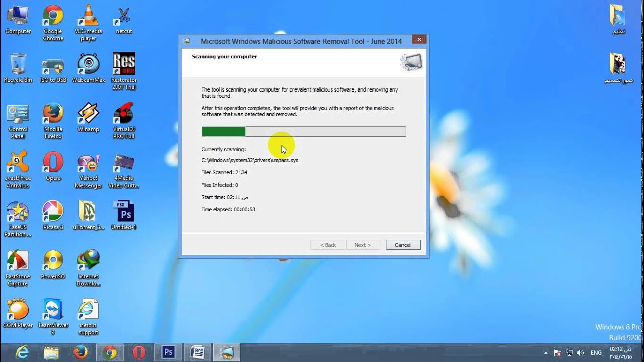Click the 'Currently scanning:' label
Screen dimensions: 644x362
pos(223,149)
